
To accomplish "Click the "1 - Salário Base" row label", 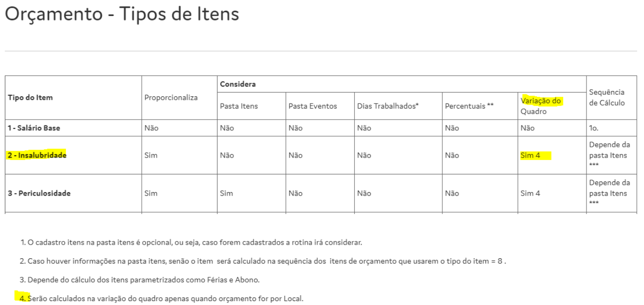I will (34, 128).
